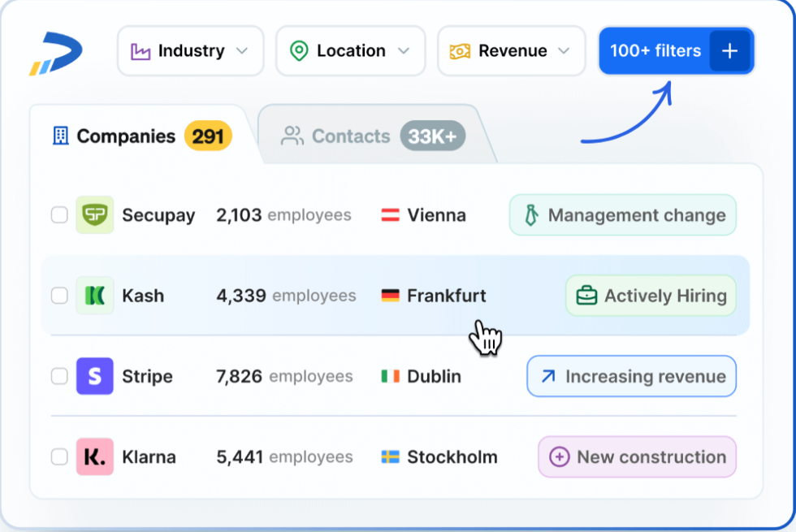Select the Companies tab
The height and width of the screenshot is (532, 796).
click(x=125, y=136)
